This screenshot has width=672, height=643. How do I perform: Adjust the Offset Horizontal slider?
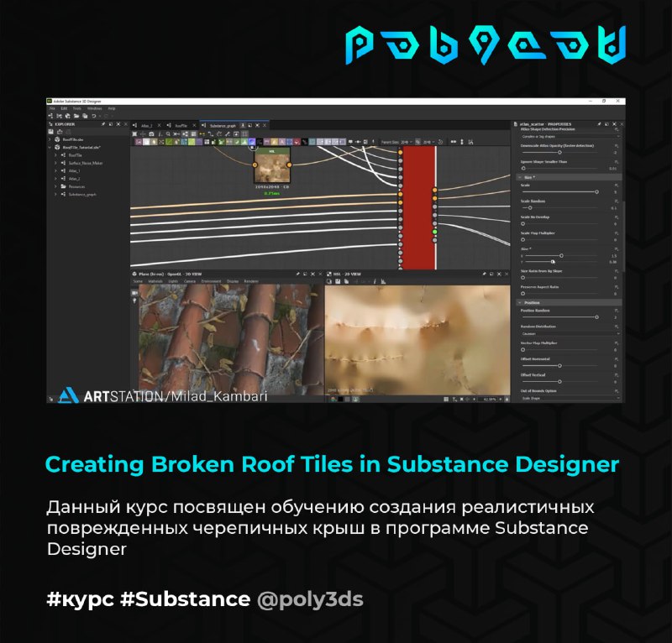point(559,365)
